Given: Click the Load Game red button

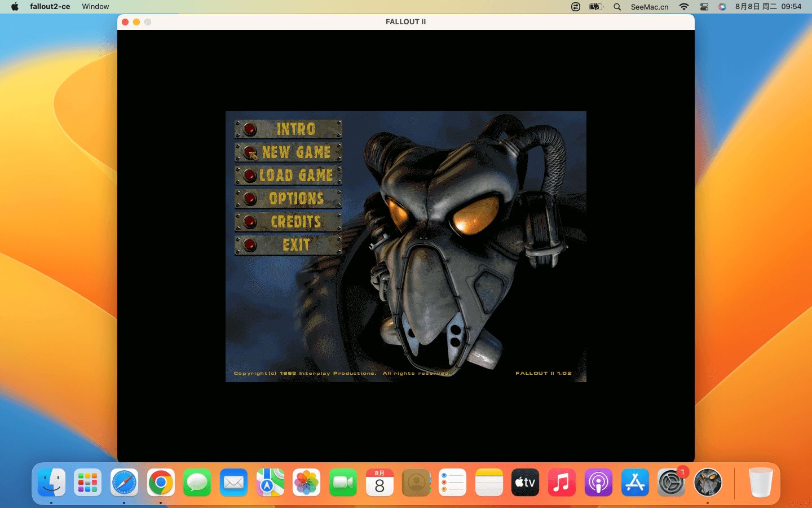Looking at the screenshot, I should click(250, 176).
